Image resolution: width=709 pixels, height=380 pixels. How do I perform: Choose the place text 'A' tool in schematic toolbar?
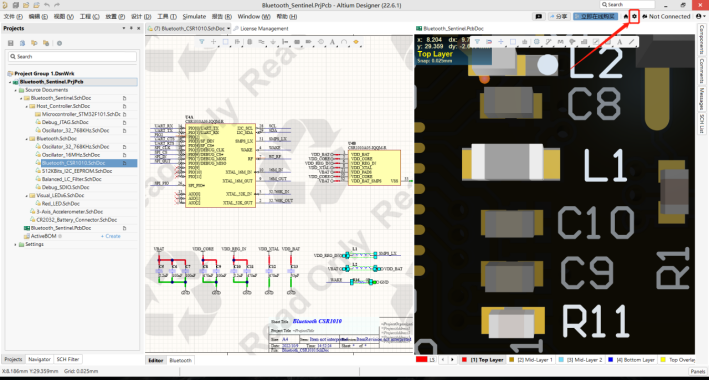pos(332,42)
